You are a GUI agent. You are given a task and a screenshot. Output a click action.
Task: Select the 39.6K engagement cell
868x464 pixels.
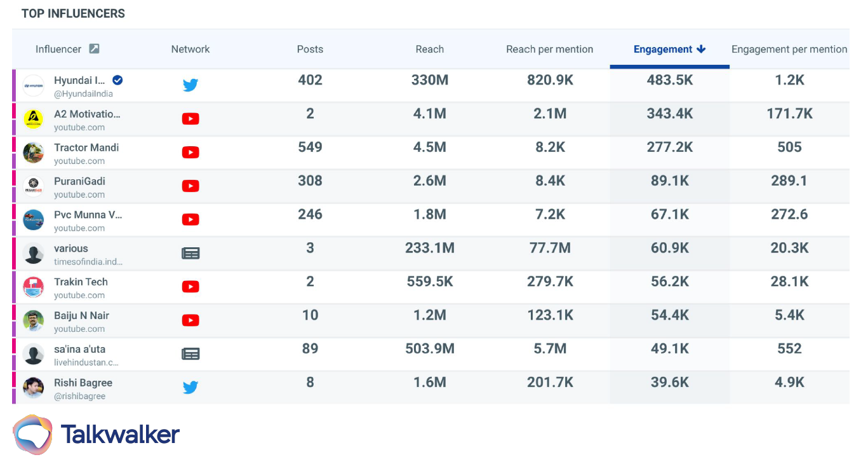tap(669, 382)
